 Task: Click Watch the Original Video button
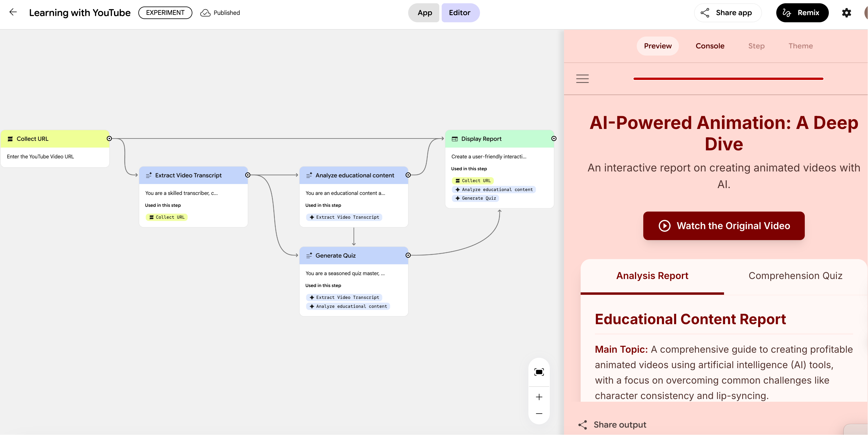point(724,226)
